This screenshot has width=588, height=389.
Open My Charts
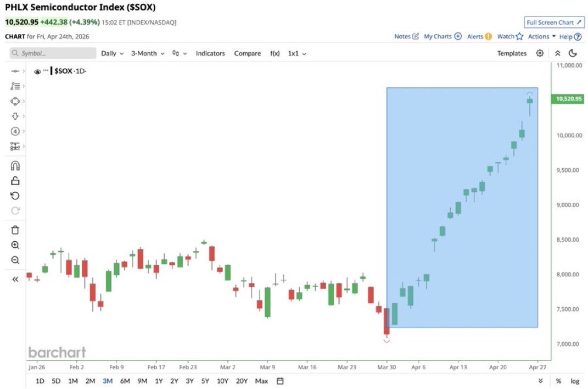tap(443, 36)
